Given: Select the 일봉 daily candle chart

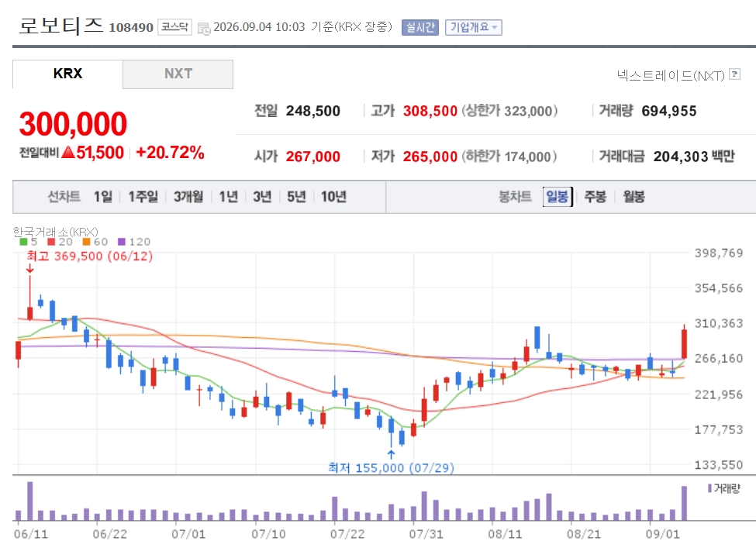Looking at the screenshot, I should [558, 196].
